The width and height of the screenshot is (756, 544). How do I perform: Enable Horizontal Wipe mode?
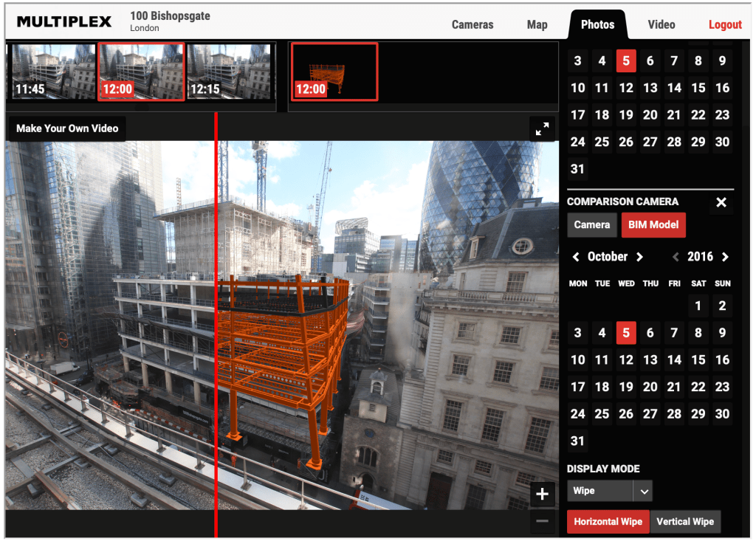(x=608, y=522)
